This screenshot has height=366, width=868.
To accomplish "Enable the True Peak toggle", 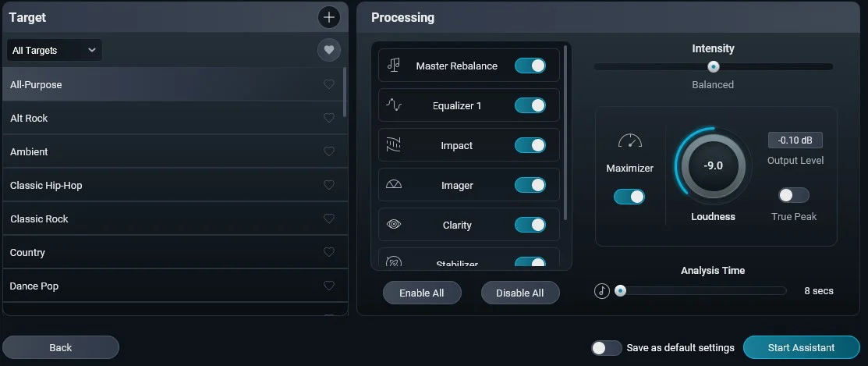I will [794, 195].
